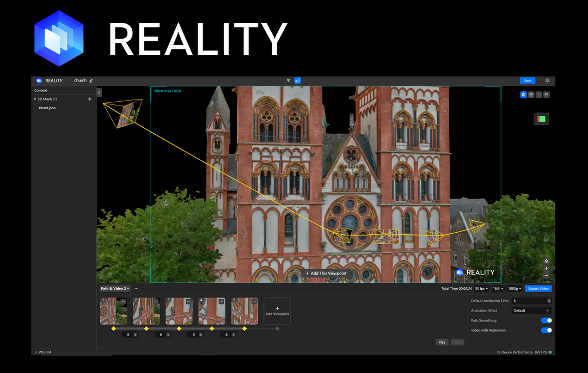Activate the textured 3D view mode icon
The width and height of the screenshot is (588, 373).
523,94
